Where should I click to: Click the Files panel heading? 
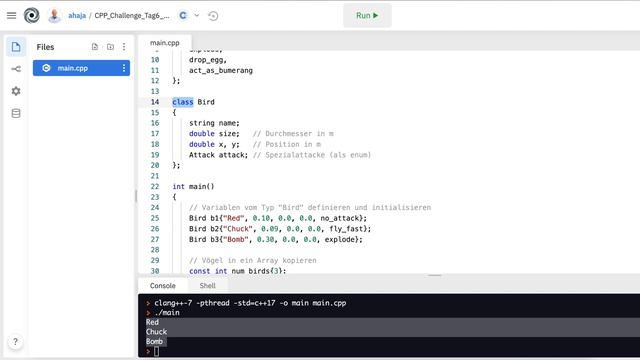point(45,47)
